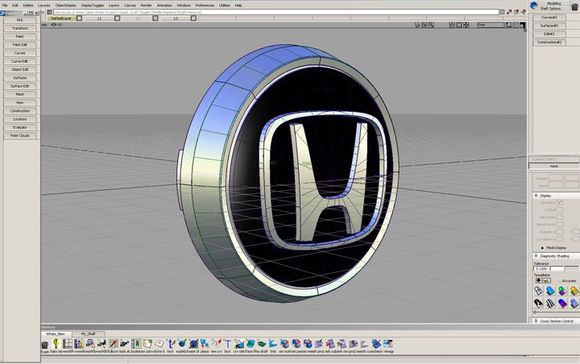Select the striped zebra diagnostic shading icon
The image size is (580, 364).
coord(550,303)
